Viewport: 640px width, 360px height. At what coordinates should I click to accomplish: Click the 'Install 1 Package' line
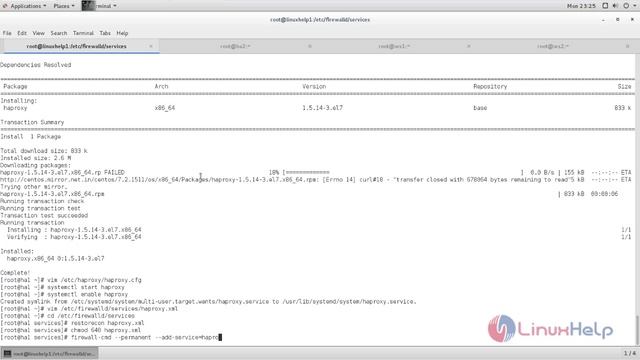pyautogui.click(x=31, y=137)
